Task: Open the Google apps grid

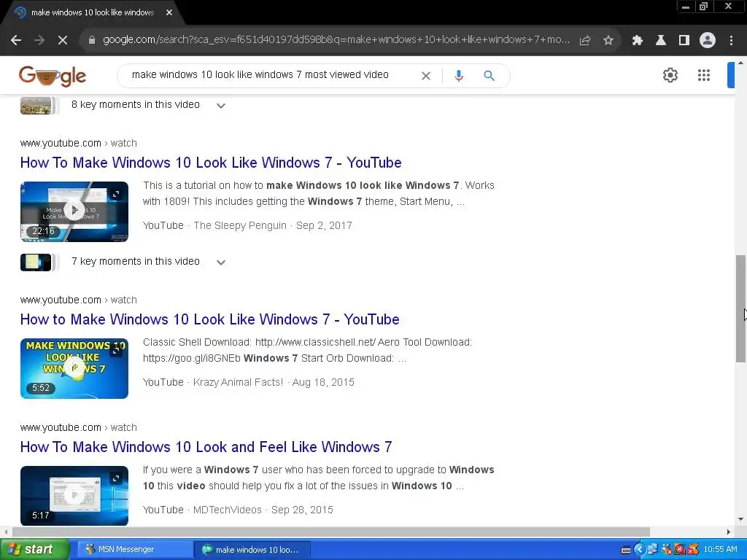Action: coord(704,75)
